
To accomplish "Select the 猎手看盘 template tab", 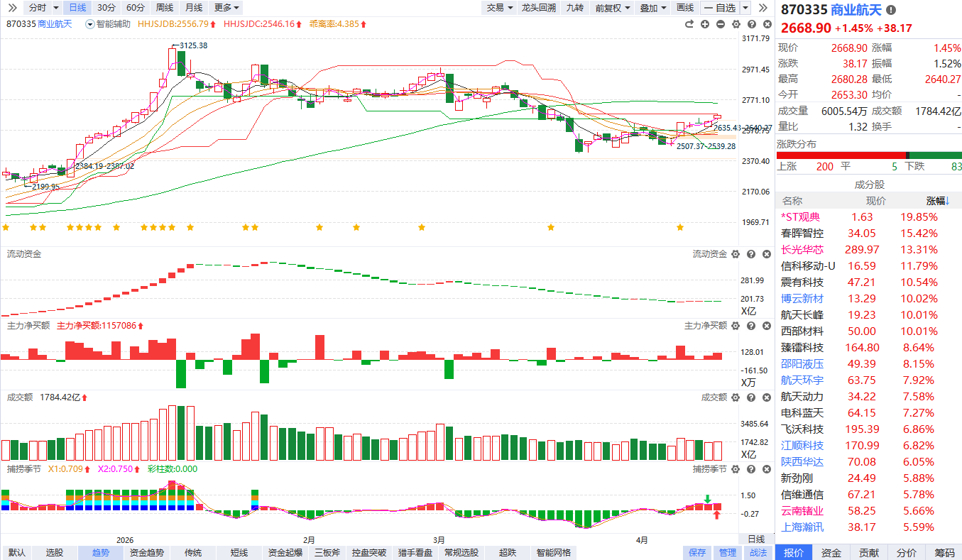I will coord(415,553).
